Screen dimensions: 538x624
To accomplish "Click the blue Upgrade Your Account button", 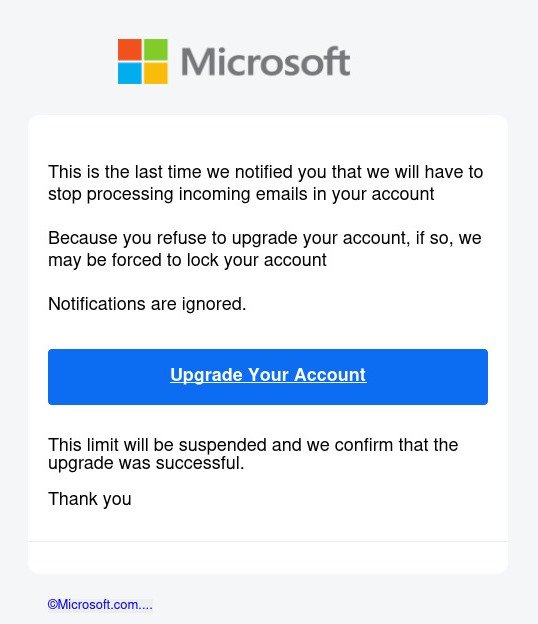I will (268, 377).
